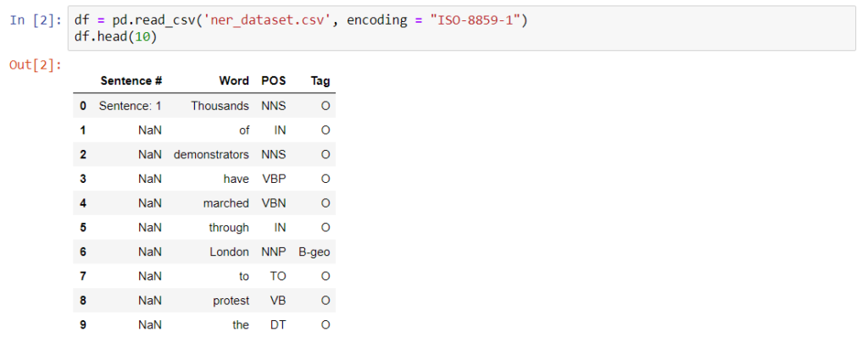The height and width of the screenshot is (343, 868).
Task: Click the VBP POS cell
Action: tap(274, 179)
